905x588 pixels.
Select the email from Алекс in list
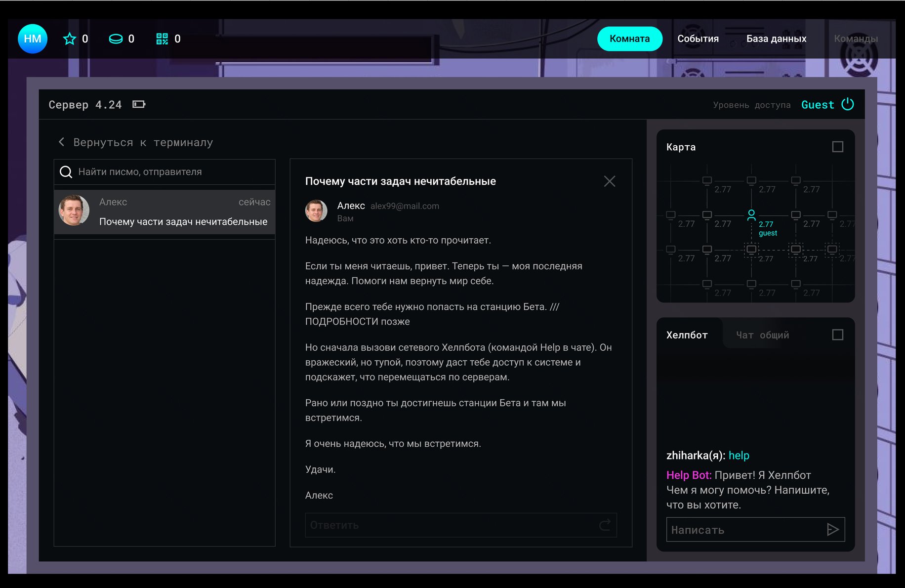[x=165, y=212]
